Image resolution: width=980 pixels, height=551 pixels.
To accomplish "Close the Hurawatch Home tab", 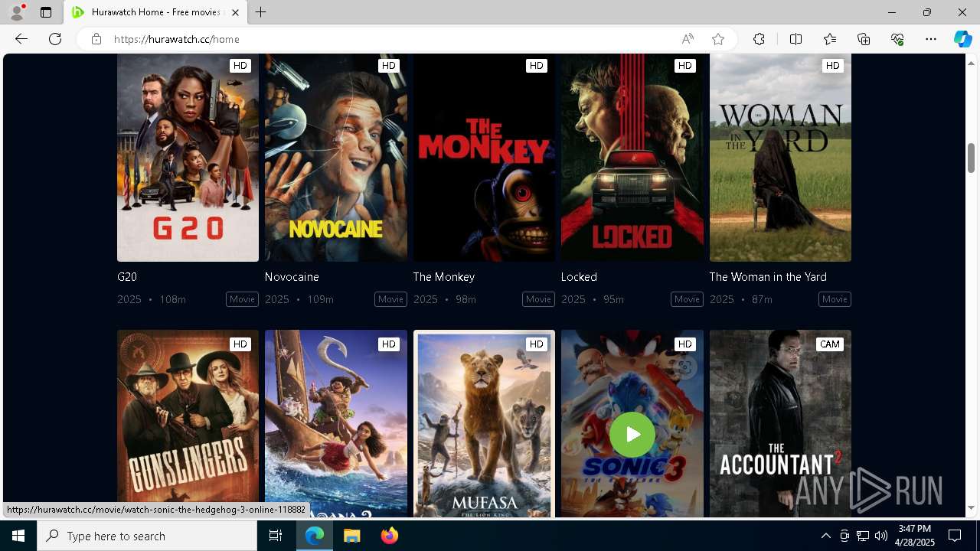I will [x=235, y=12].
